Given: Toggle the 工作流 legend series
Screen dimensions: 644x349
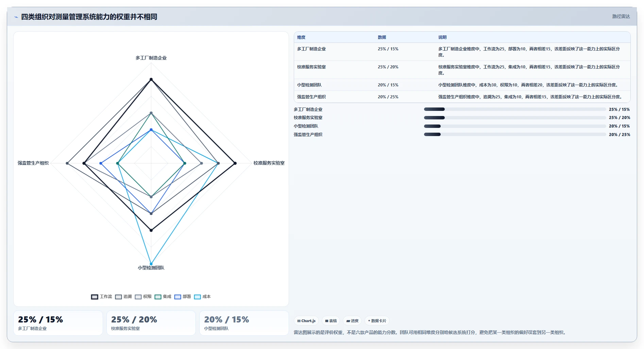Looking at the screenshot, I should click(x=101, y=297).
